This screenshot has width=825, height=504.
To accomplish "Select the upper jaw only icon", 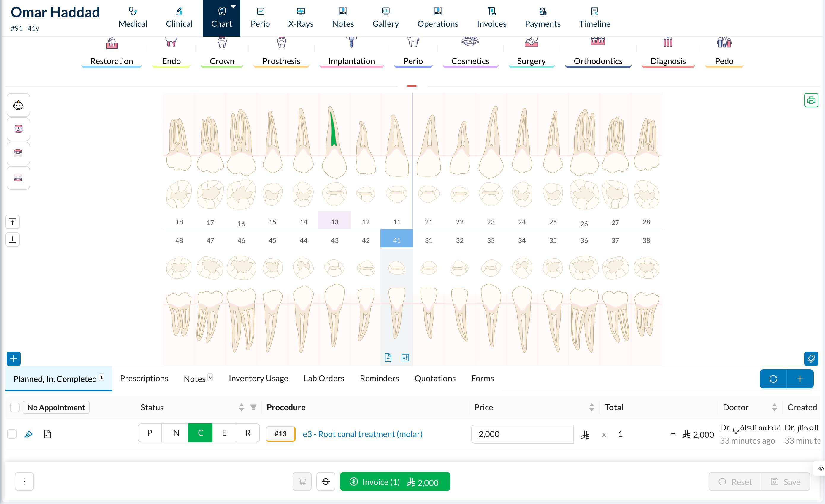I will pyautogui.click(x=18, y=154).
